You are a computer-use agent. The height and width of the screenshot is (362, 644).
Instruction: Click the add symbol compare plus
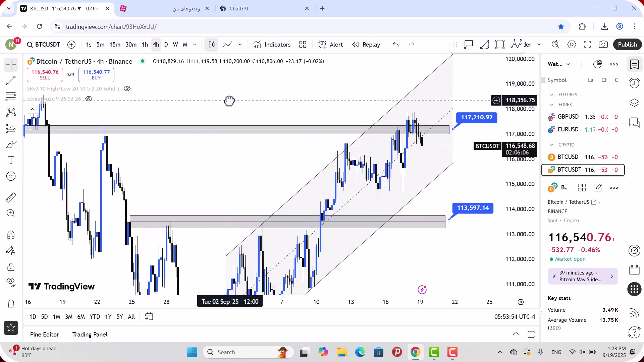(x=71, y=45)
